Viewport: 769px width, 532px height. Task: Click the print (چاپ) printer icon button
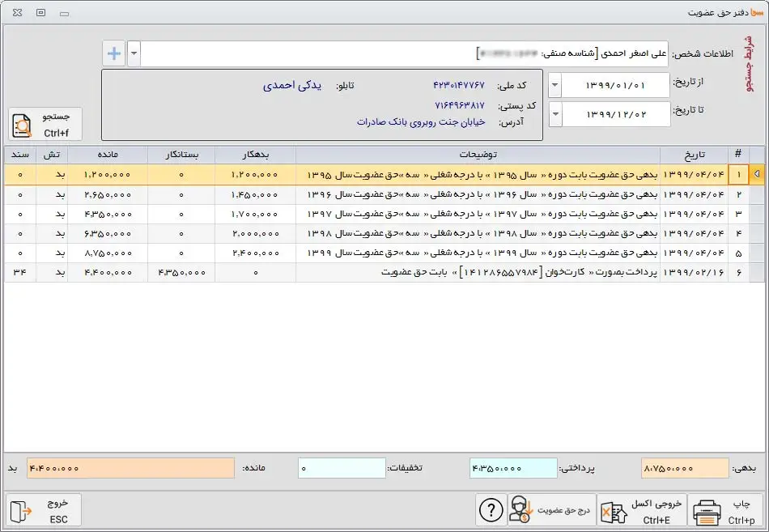pyautogui.click(x=726, y=511)
